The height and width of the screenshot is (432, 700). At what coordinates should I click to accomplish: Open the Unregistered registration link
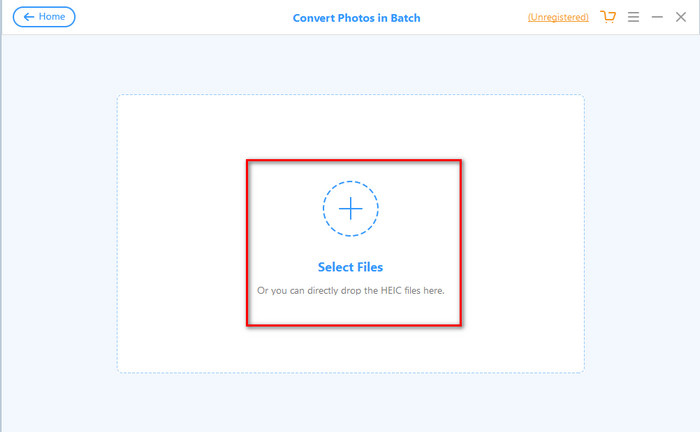point(558,17)
